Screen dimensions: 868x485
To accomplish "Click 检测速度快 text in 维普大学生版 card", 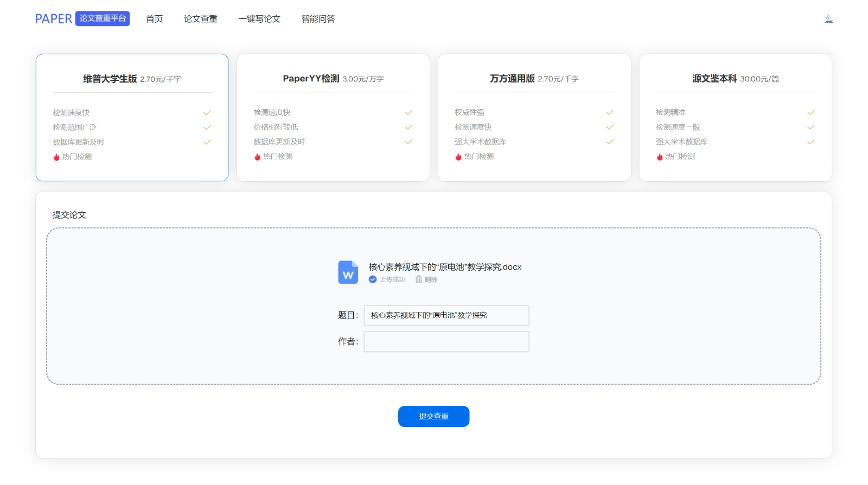I will click(x=71, y=113).
